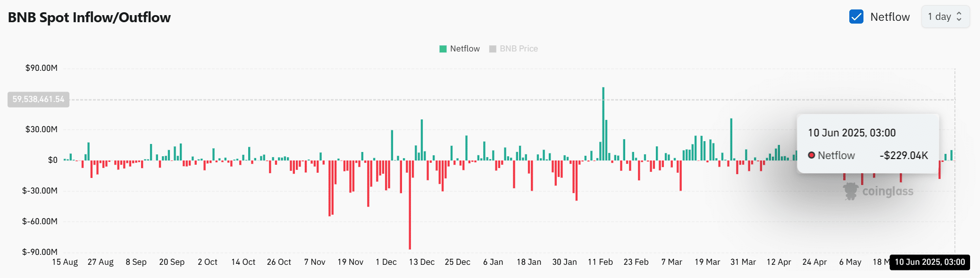Click the 15 Aug date label
Screen dimensions: 980x278
pyautogui.click(x=65, y=262)
